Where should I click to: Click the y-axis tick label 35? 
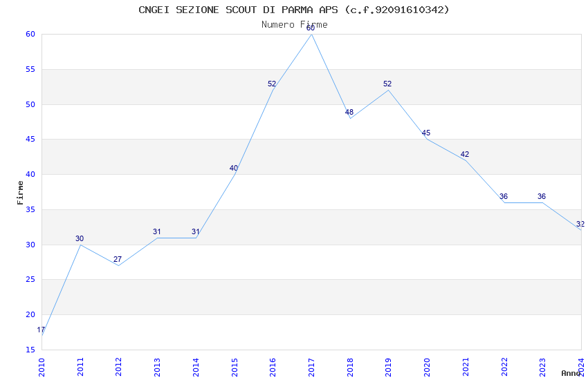coord(30,209)
